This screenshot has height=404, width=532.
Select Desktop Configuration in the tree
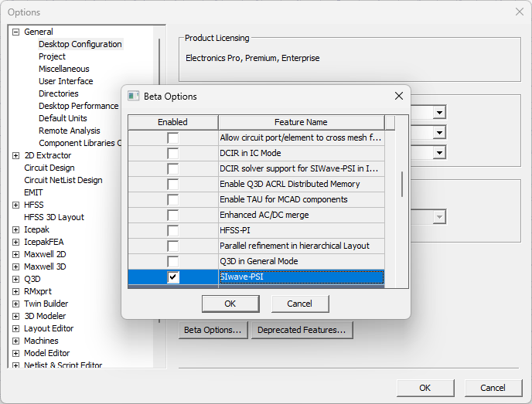click(80, 44)
